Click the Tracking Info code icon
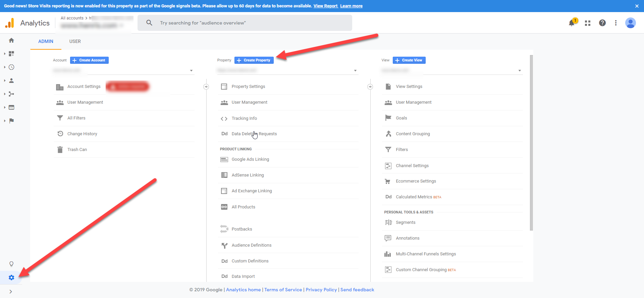 (x=224, y=118)
